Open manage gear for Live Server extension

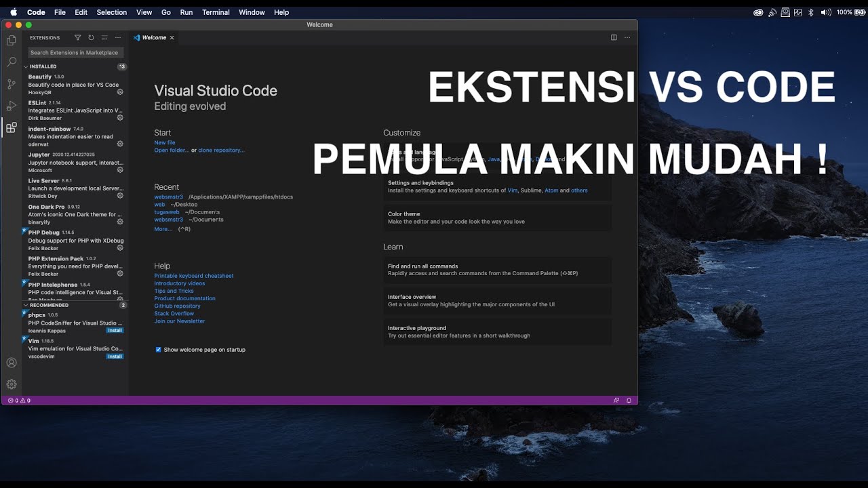click(x=120, y=196)
